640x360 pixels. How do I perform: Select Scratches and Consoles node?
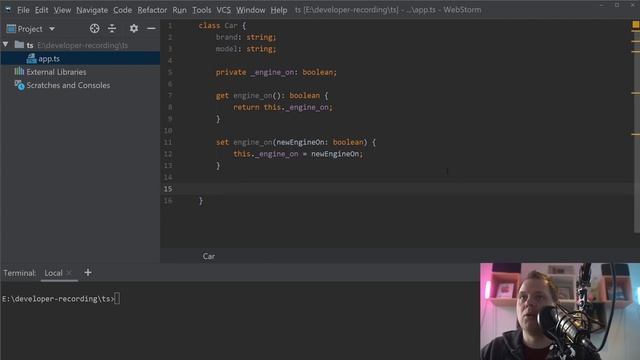(68, 85)
